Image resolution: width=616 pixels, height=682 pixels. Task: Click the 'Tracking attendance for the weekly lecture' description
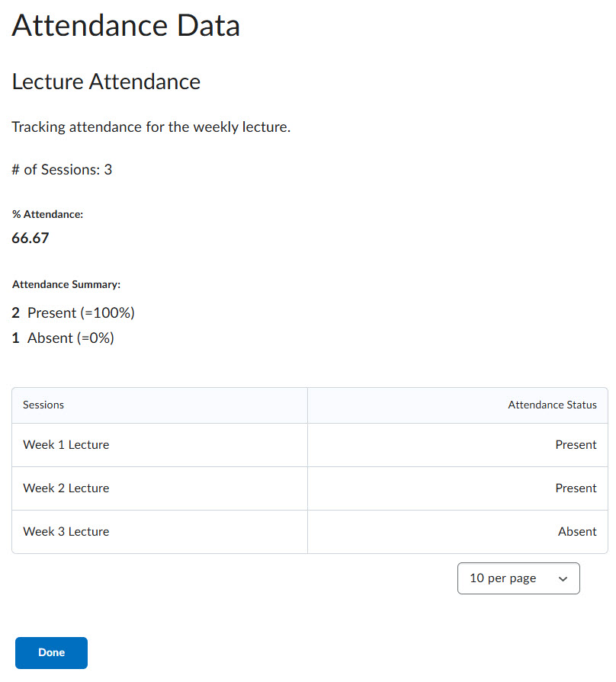click(x=151, y=126)
